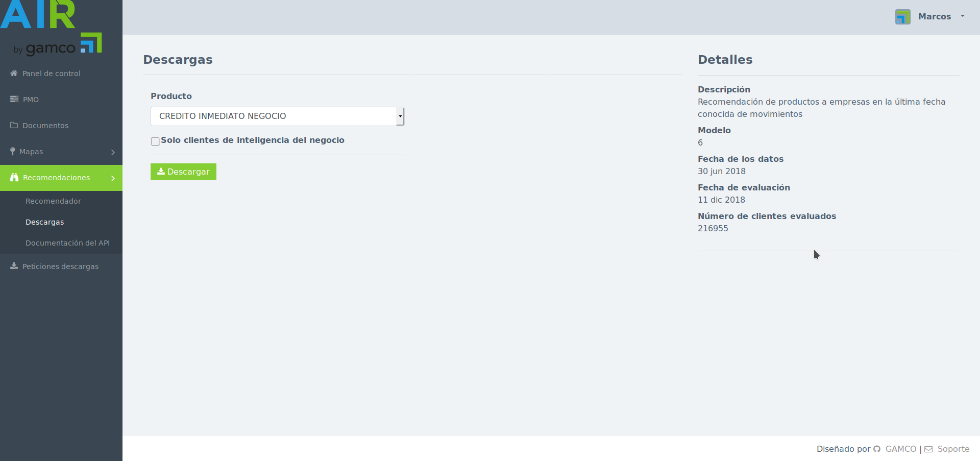Click the Fecha de evaluación label
The height and width of the screenshot is (461, 980).
coord(744,187)
